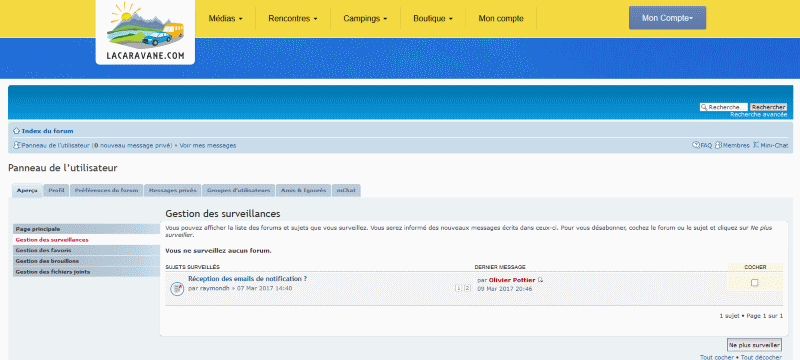Focus the Recherche search field
The width and height of the screenshot is (800, 360).
coord(723,107)
